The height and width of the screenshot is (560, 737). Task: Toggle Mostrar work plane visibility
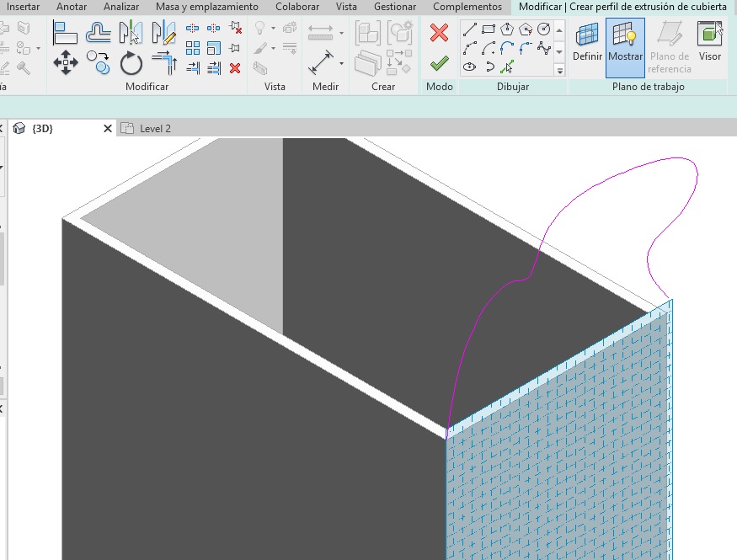(x=625, y=46)
